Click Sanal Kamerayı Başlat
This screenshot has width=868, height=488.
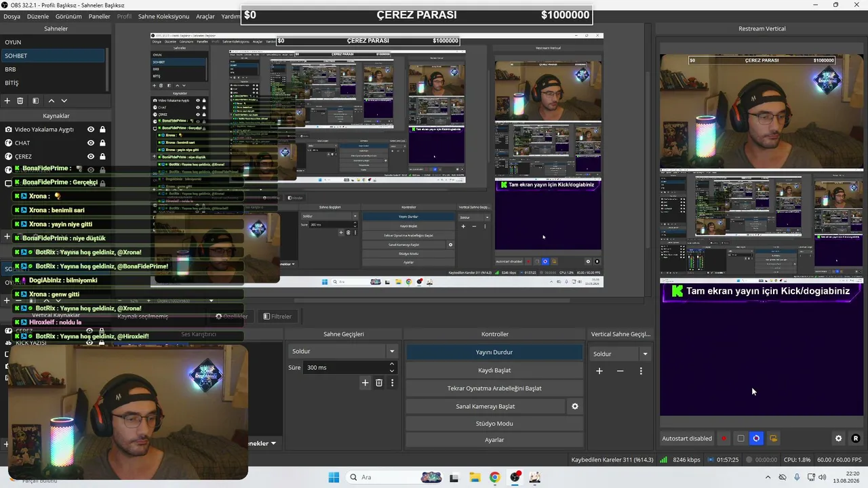pyautogui.click(x=486, y=407)
